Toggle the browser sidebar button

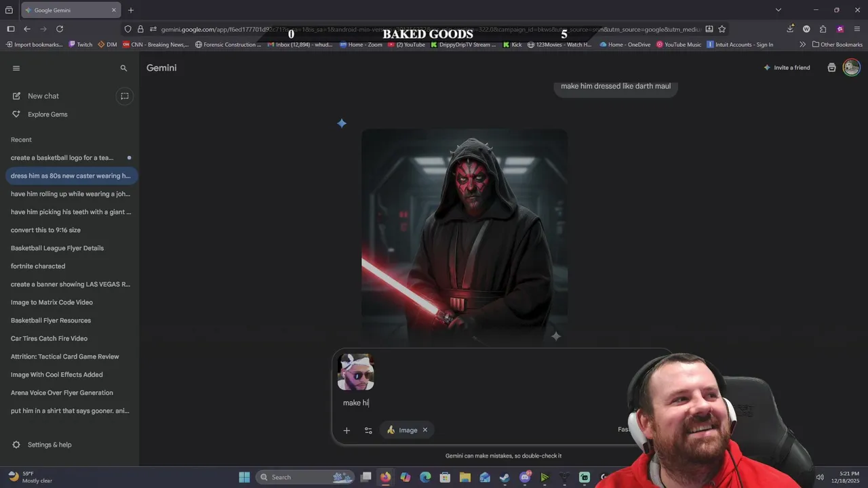click(x=10, y=29)
